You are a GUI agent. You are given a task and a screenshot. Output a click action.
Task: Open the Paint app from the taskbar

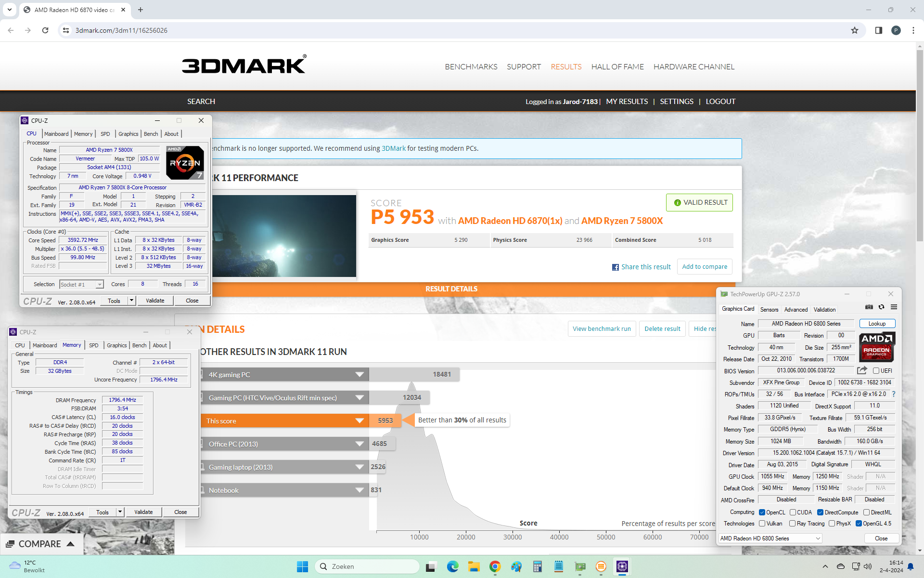click(516, 566)
